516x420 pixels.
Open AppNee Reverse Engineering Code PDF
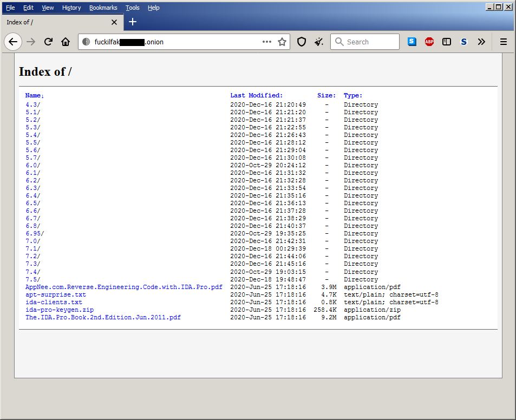click(124, 287)
